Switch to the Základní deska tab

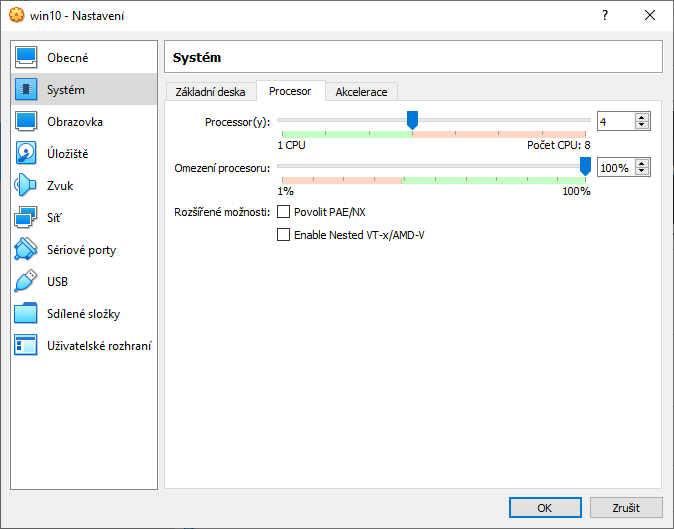(210, 92)
